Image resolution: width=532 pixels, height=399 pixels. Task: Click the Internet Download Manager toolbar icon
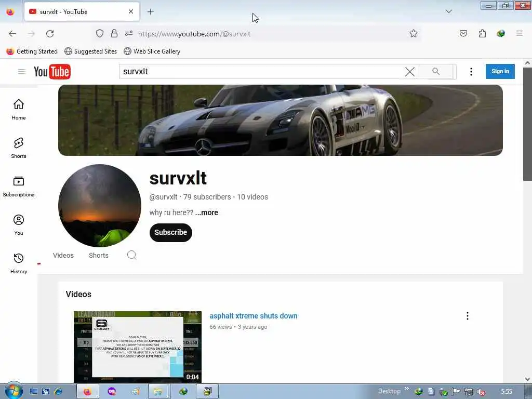[x=500, y=33]
